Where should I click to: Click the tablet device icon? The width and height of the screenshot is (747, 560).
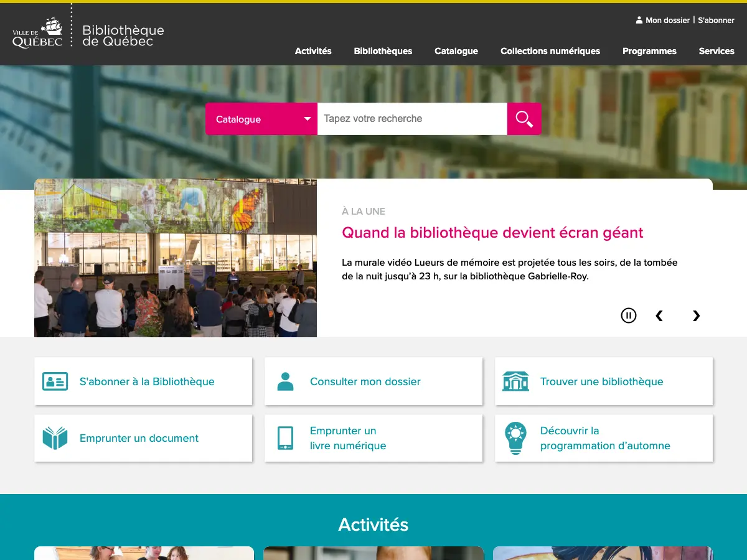pyautogui.click(x=285, y=438)
